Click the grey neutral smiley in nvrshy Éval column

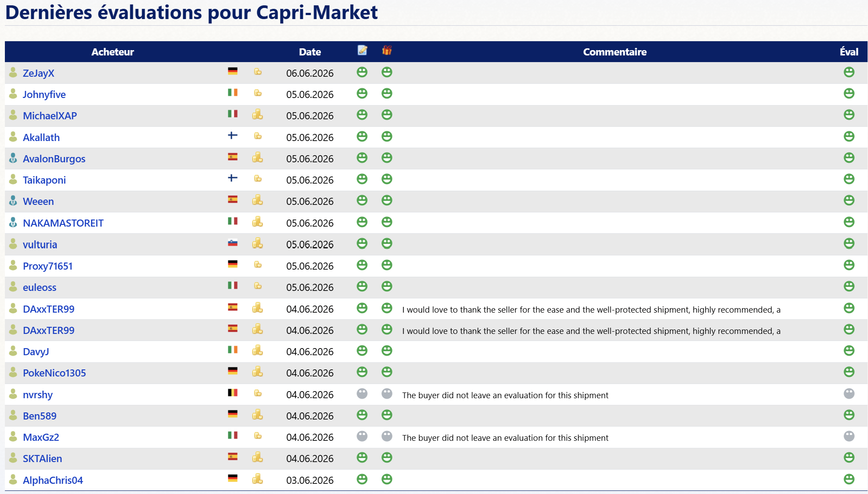(x=849, y=394)
